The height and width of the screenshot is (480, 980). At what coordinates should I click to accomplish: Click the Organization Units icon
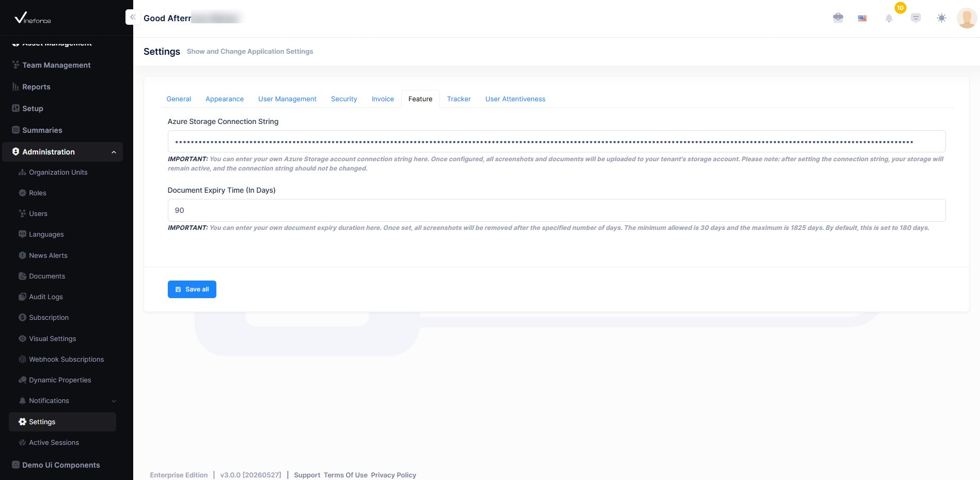tap(22, 172)
